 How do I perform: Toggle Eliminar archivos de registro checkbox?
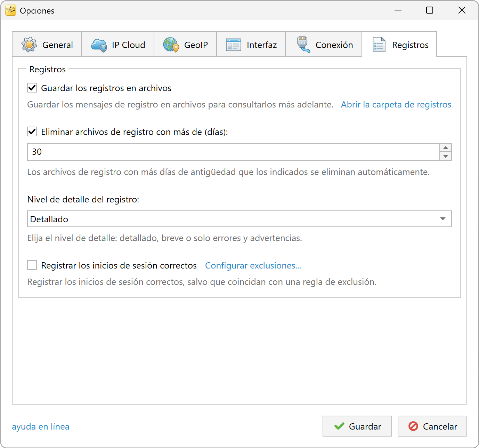pyautogui.click(x=32, y=131)
